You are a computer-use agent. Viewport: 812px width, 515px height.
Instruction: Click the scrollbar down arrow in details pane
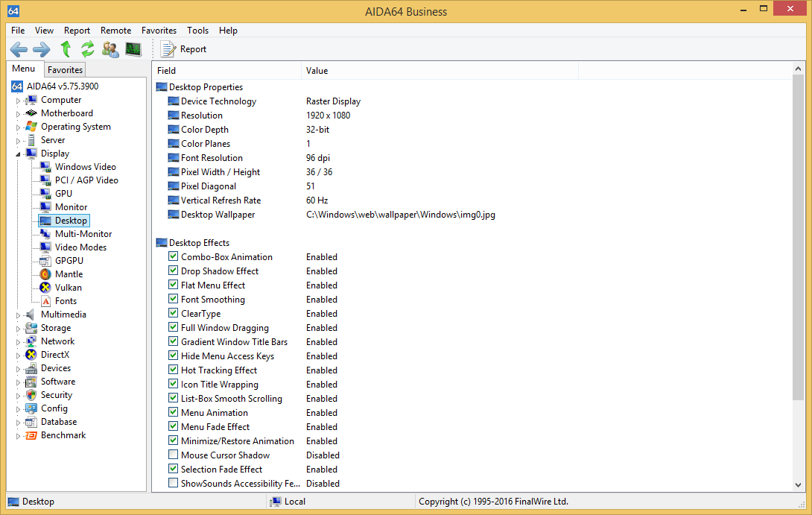point(798,485)
